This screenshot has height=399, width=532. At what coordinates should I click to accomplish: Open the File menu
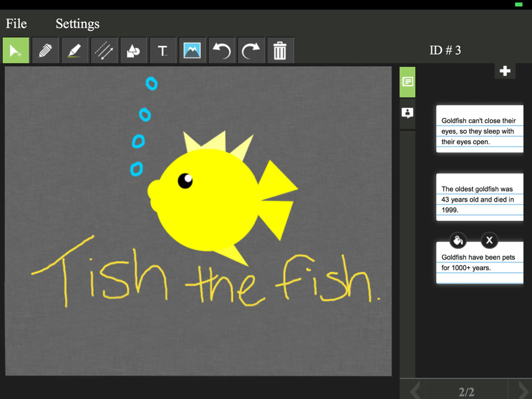[16, 24]
